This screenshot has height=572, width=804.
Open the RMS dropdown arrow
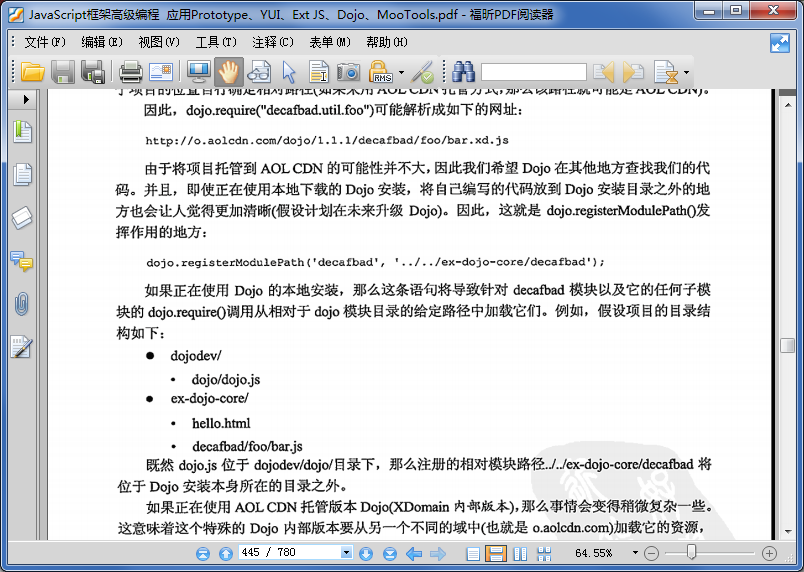tap(401, 72)
